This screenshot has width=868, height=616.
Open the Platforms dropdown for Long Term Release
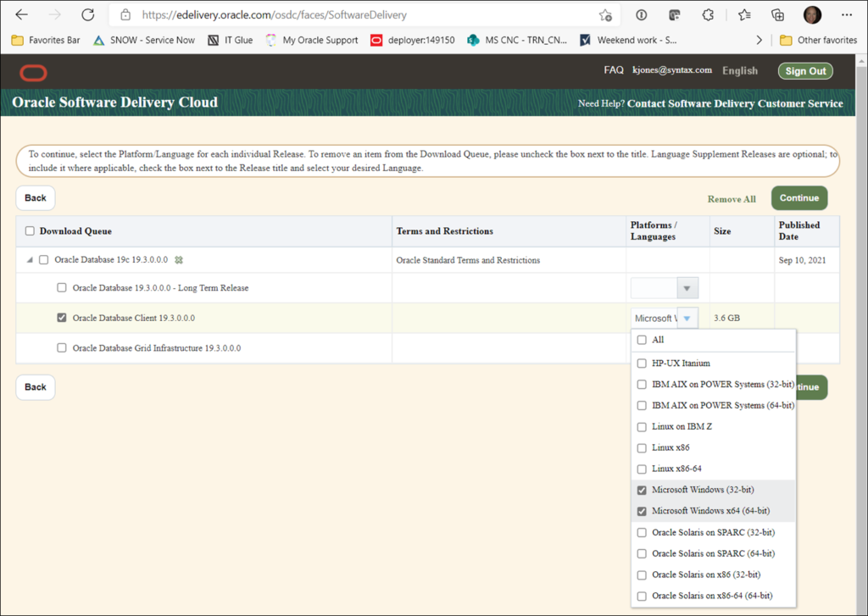click(x=687, y=287)
